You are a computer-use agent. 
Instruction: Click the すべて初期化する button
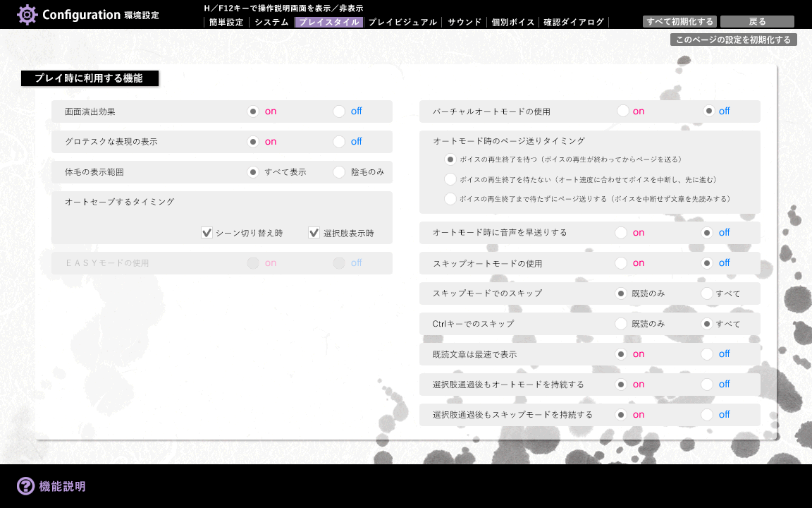679,22
